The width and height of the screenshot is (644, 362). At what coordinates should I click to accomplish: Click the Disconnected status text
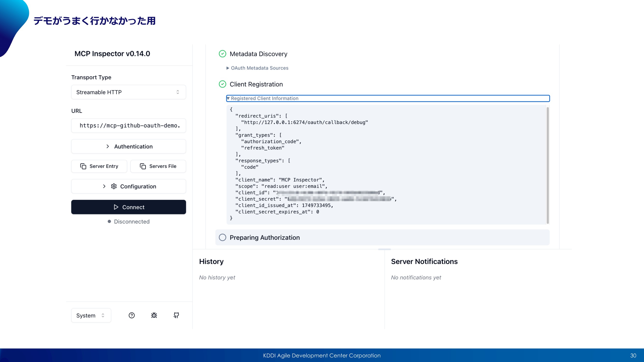(x=132, y=222)
